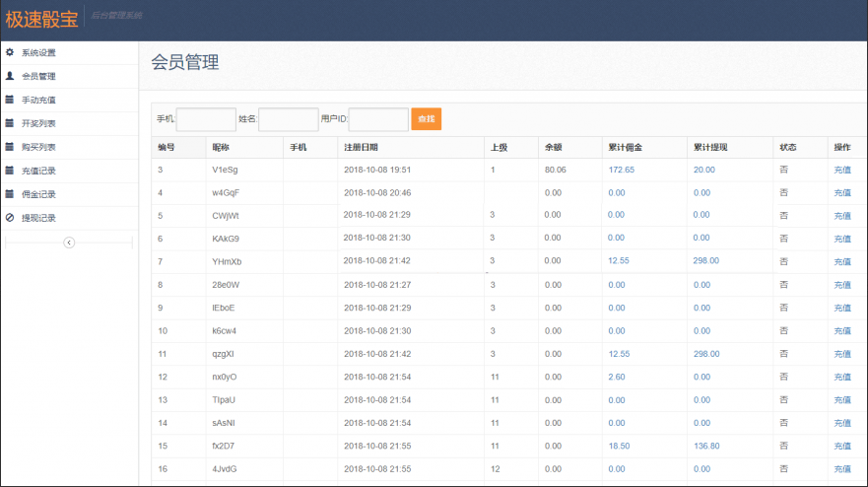Open the 172.65 cumulative commission link
This screenshot has height=487, width=868.
click(622, 170)
